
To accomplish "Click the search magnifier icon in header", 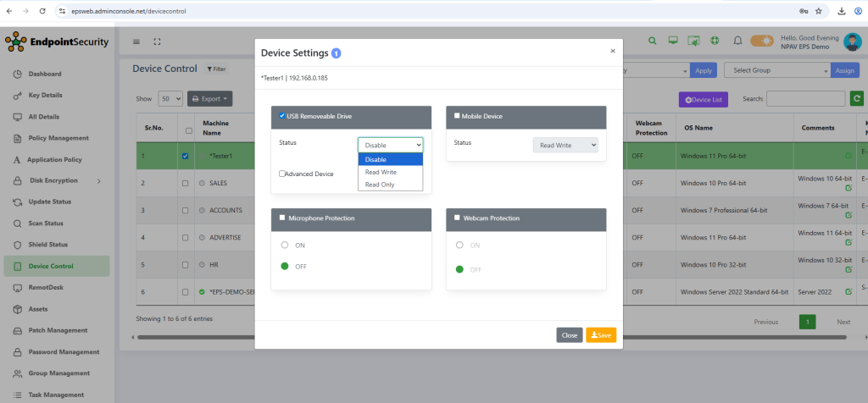I will (x=652, y=41).
